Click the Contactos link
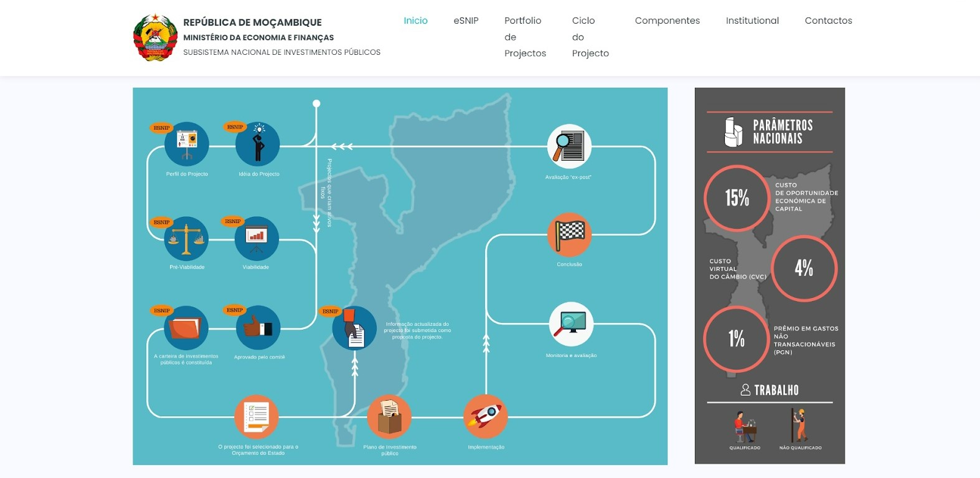Screen dimensions: 980x478 pos(828,21)
